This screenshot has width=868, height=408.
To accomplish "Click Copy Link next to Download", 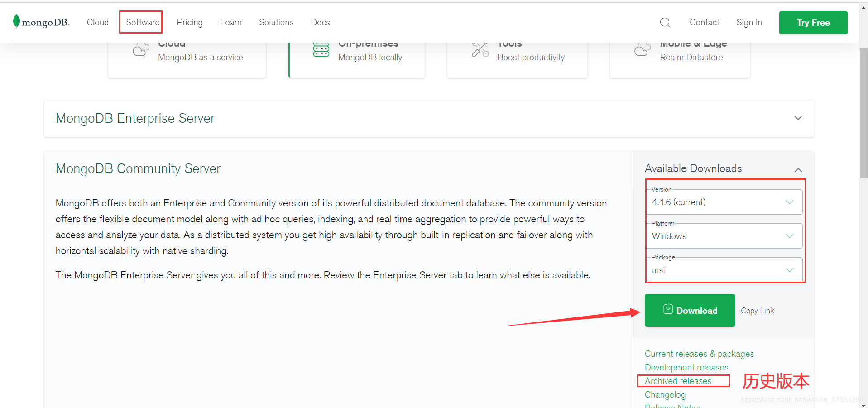I will [x=757, y=311].
